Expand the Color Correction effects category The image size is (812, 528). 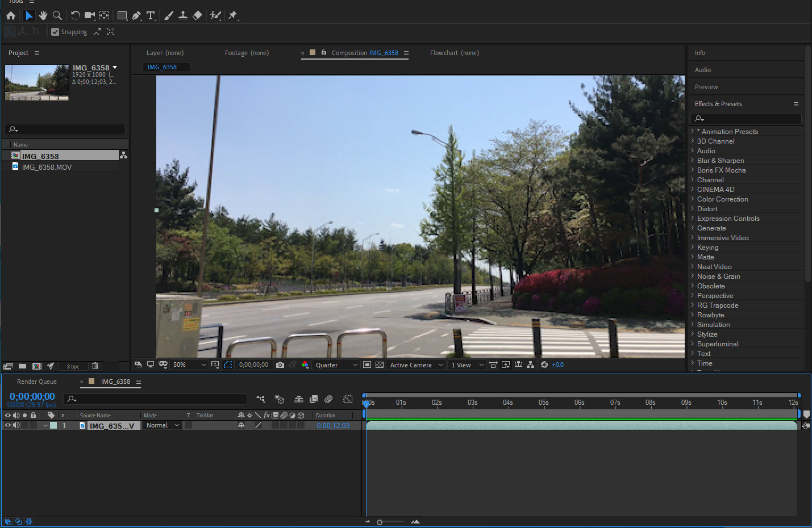(692, 199)
